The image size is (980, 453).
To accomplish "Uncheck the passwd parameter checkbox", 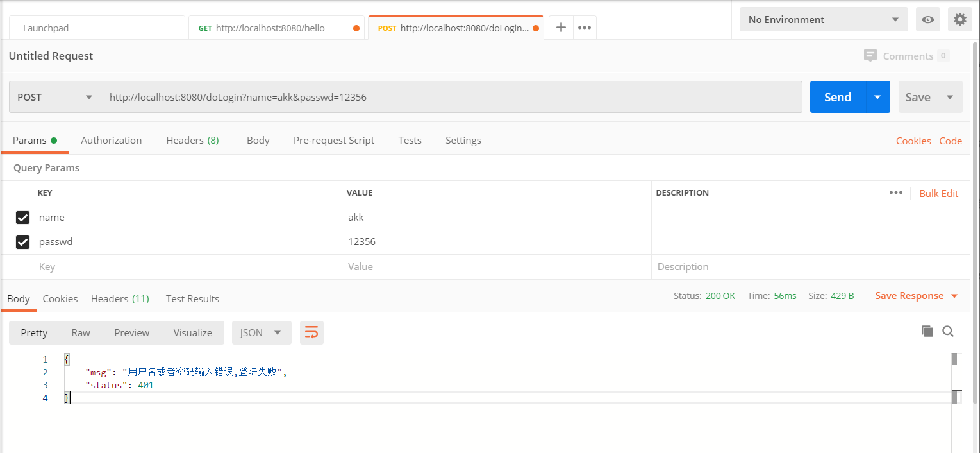I will [x=22, y=242].
